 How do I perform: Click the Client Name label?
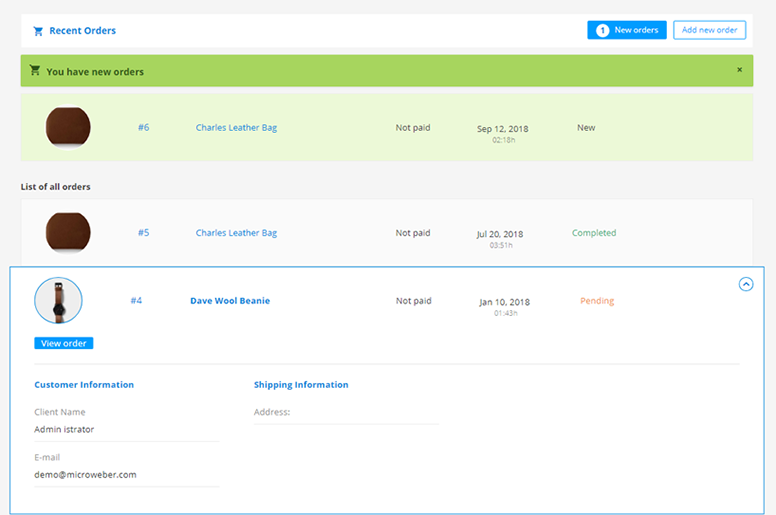[x=60, y=412]
